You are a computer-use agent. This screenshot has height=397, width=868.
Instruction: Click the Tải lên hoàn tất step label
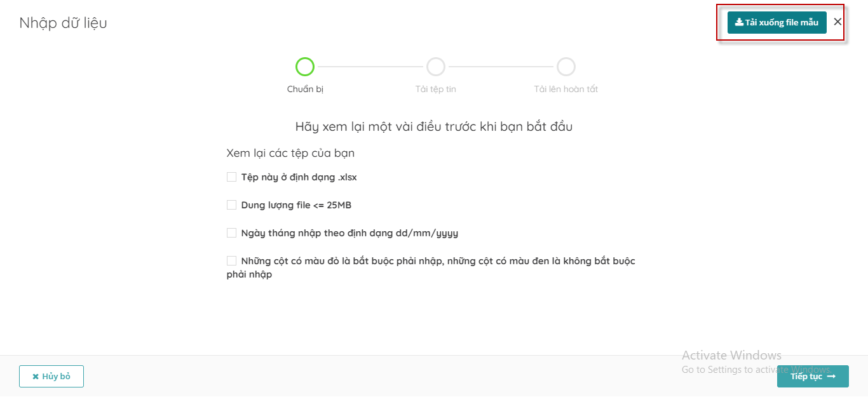(x=566, y=89)
